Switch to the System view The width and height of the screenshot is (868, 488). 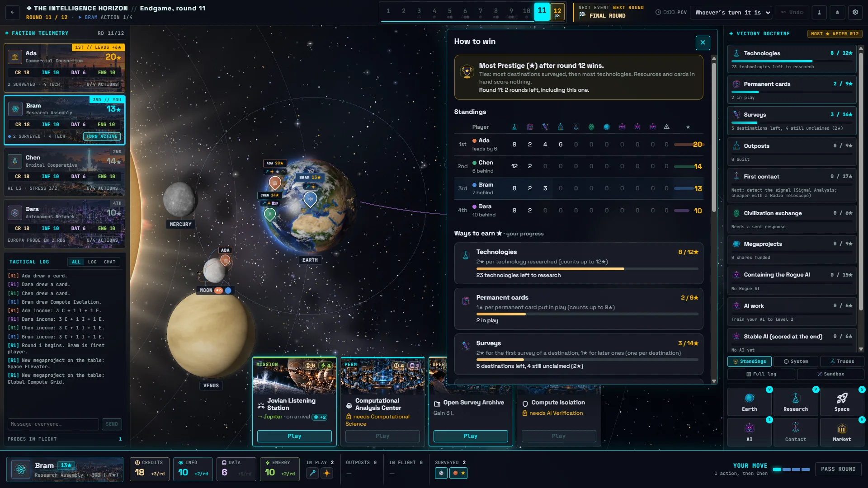point(796,361)
